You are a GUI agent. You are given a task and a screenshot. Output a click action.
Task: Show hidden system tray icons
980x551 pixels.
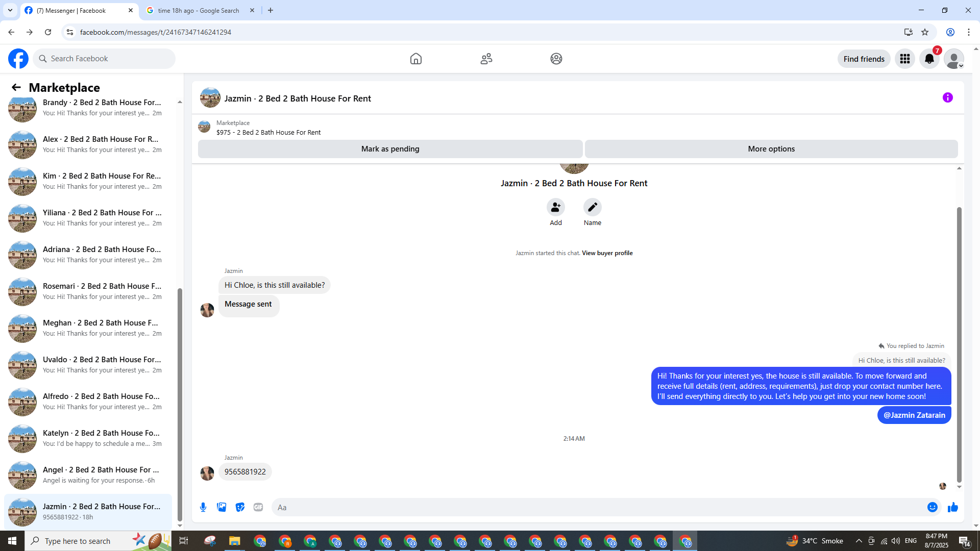(859, 541)
